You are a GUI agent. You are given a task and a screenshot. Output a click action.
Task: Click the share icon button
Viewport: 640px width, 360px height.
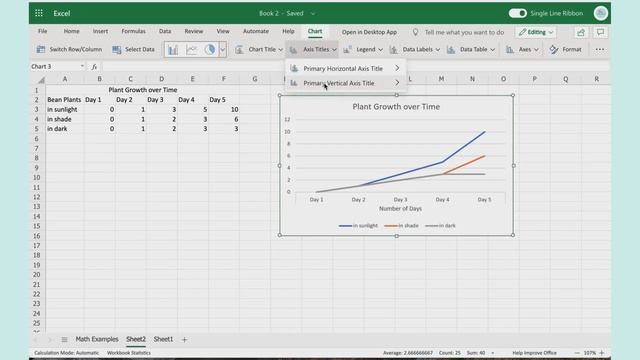581,32
